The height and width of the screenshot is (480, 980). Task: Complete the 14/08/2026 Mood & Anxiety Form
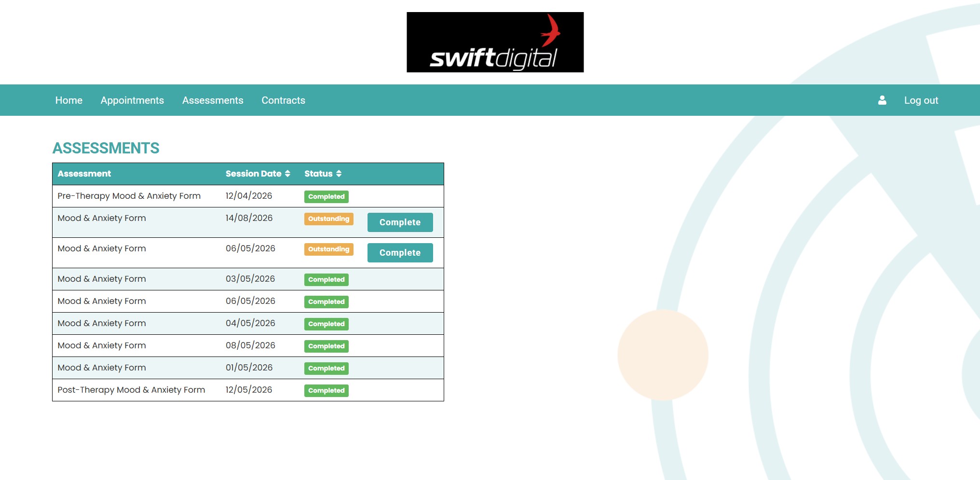[x=400, y=222]
